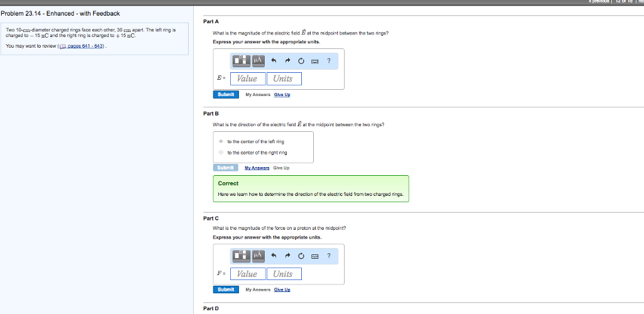Click the Part C heading
644x314 pixels.
pyautogui.click(x=211, y=218)
